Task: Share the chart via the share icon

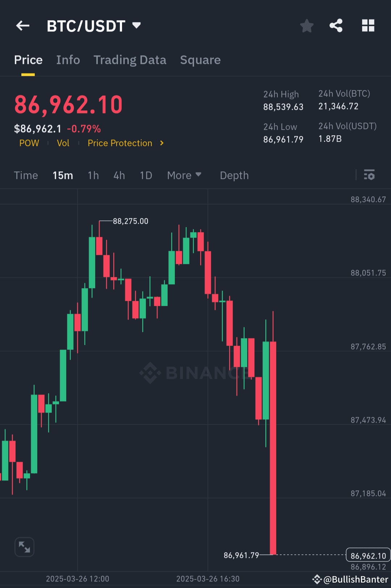Action: (336, 26)
